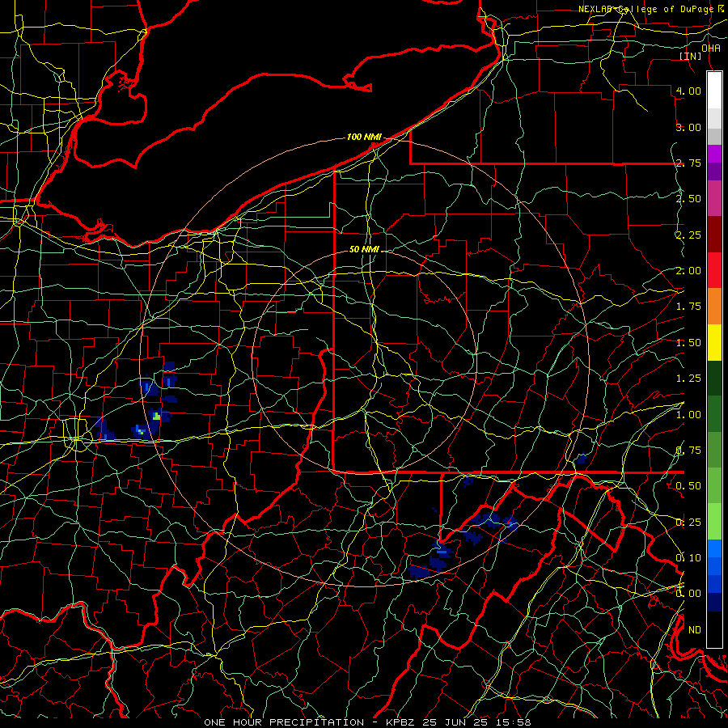Select the 2.75 scale value
Image resolution: width=728 pixels, height=728 pixels.
click(688, 163)
